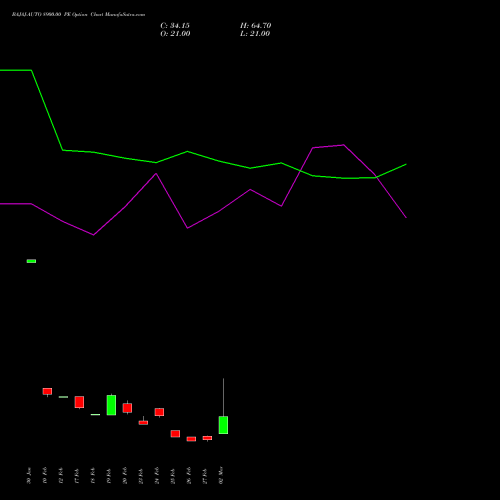Image resolution: width=500 pixels, height=500 pixels.
Task: Click the red candle for 25 Feb
Action: pos(175,433)
